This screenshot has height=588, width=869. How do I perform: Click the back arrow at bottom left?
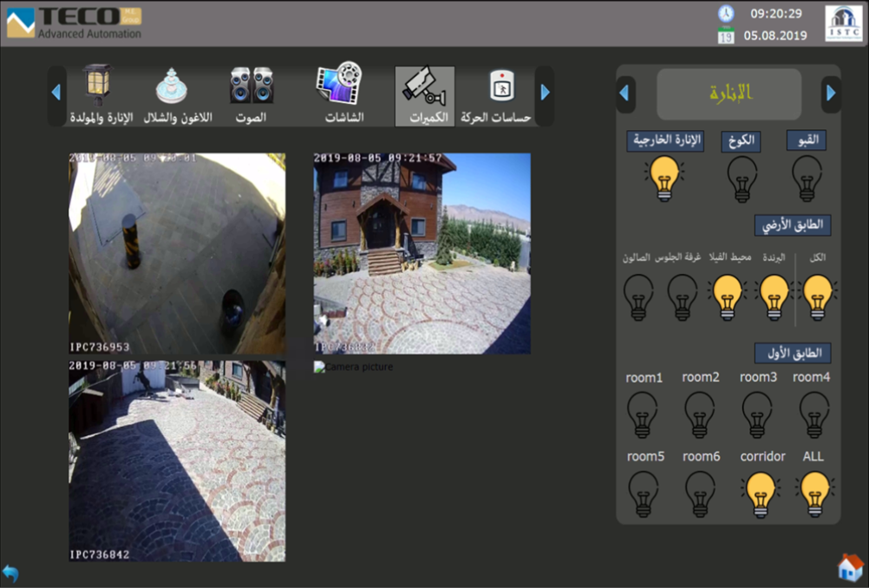click(x=10, y=573)
